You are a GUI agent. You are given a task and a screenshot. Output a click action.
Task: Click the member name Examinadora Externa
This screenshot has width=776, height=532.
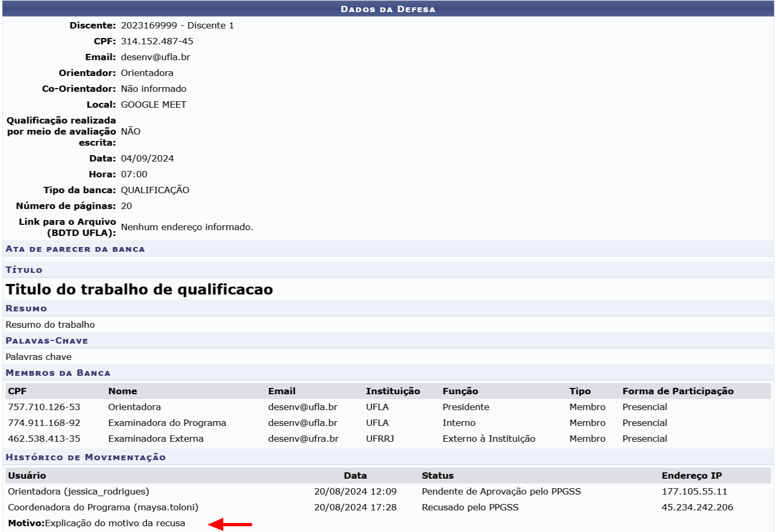click(x=156, y=439)
